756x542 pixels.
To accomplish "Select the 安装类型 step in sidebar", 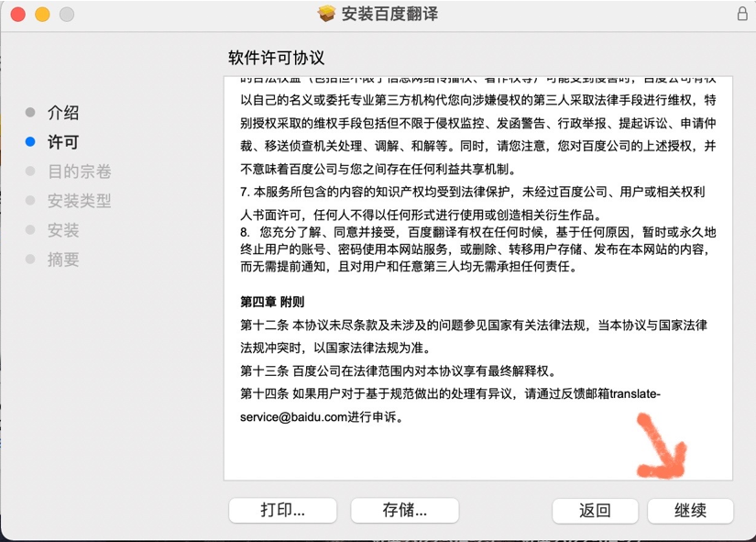I will (x=80, y=200).
